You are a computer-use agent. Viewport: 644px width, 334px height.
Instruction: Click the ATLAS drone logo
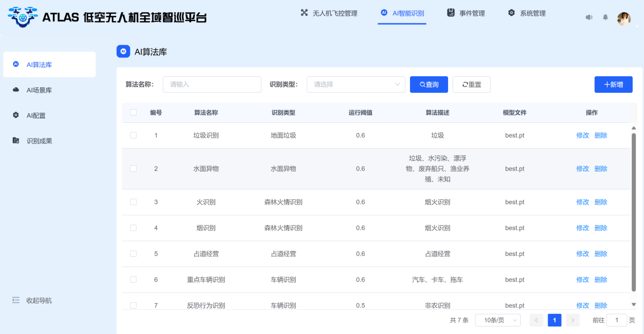point(23,17)
